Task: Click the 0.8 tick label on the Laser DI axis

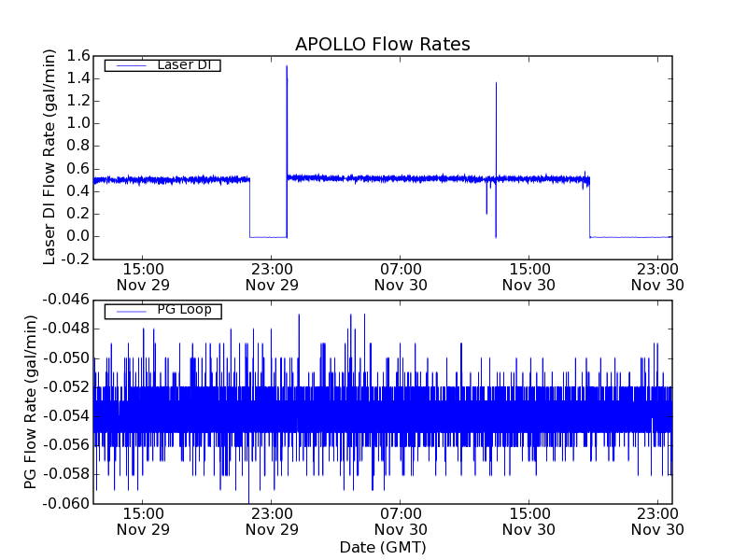Action: pyautogui.click(x=78, y=146)
